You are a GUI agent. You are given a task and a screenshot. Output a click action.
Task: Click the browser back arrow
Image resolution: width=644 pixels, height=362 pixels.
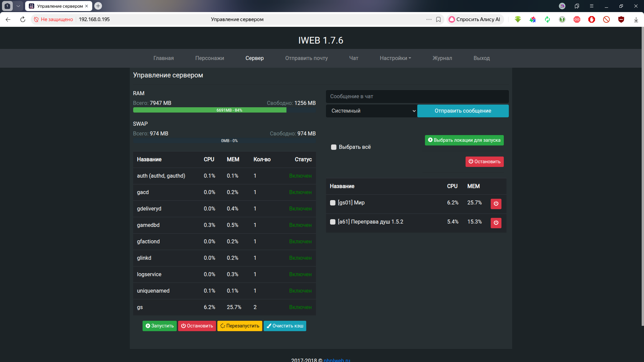tap(8, 19)
